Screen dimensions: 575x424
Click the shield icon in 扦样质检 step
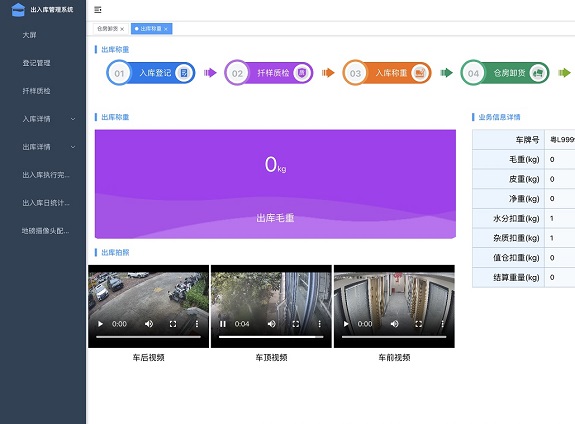point(302,73)
